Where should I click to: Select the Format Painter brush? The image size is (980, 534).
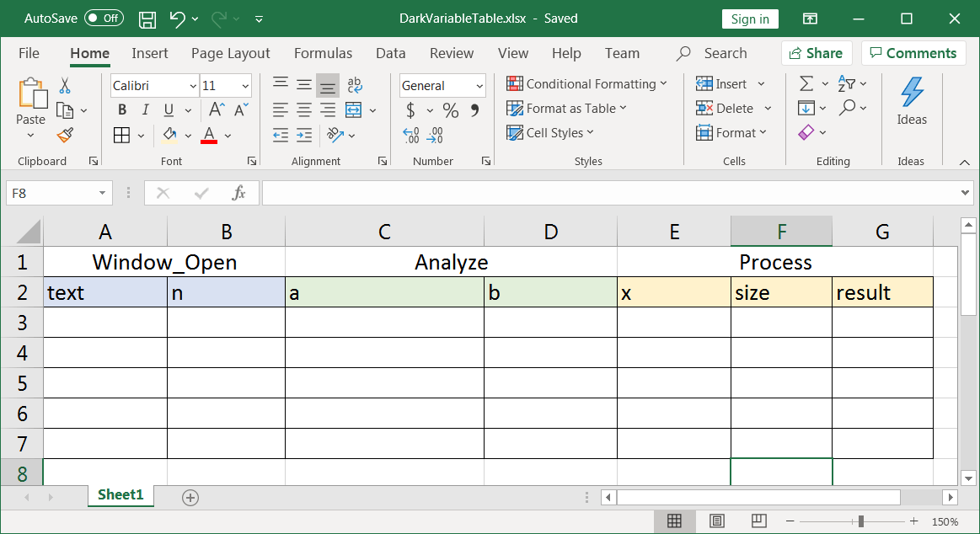[x=65, y=135]
